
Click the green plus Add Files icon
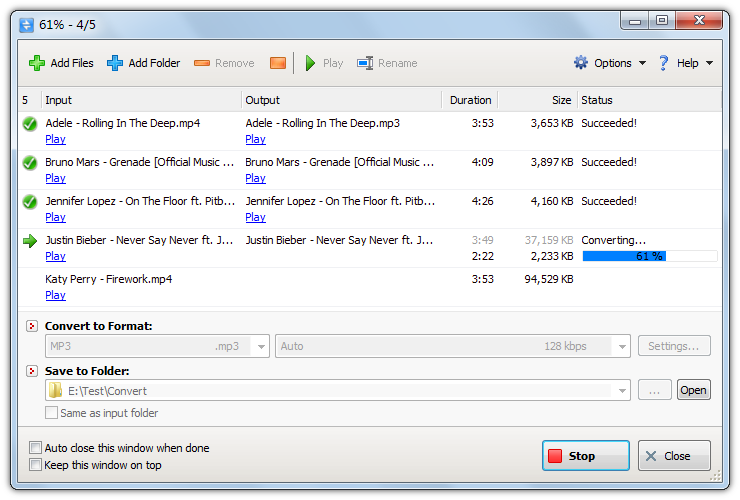coord(37,63)
